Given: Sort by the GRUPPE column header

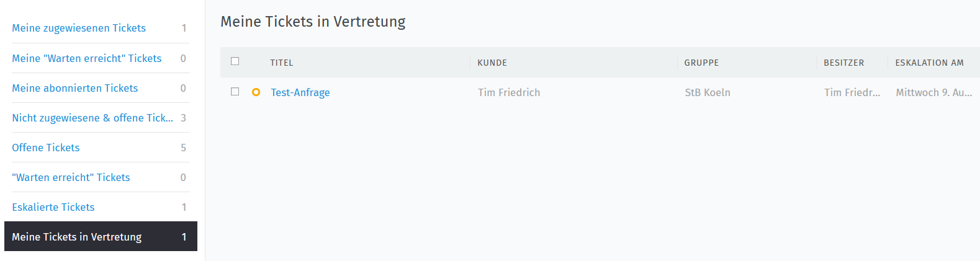Looking at the screenshot, I should (x=701, y=63).
